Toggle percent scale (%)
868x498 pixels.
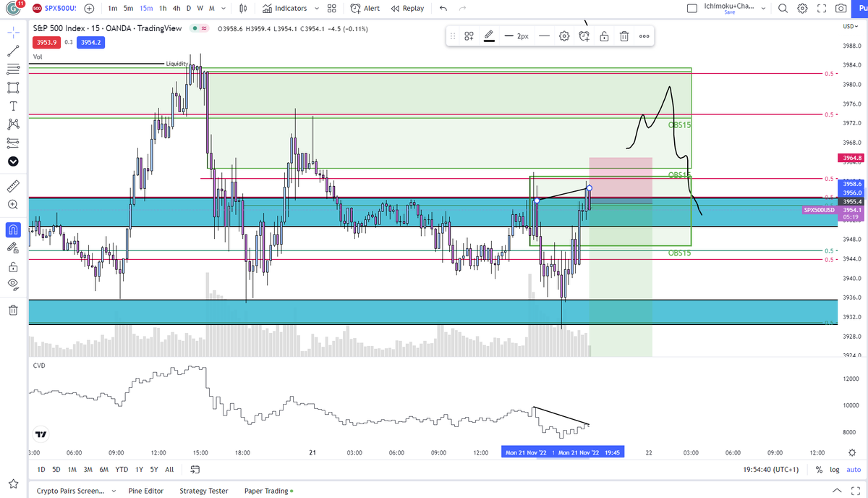pos(819,470)
